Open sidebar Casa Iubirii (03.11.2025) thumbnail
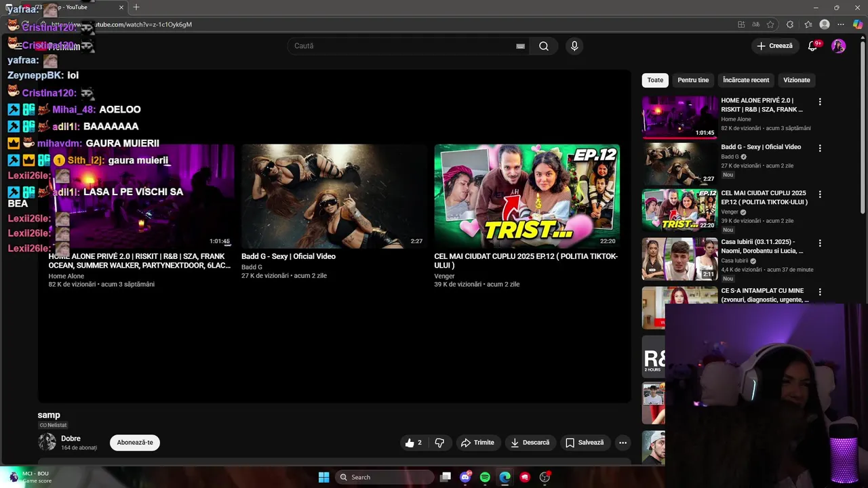The image size is (868, 488). pyautogui.click(x=679, y=259)
